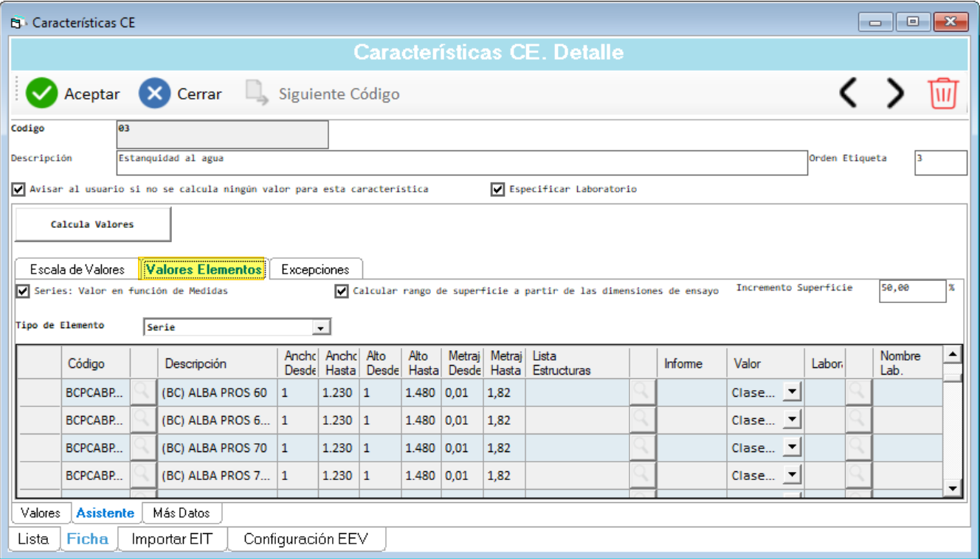Select the '(BC) ALBA PROS 70' description cell
This screenshot has height=559, width=980.
pyautogui.click(x=218, y=448)
